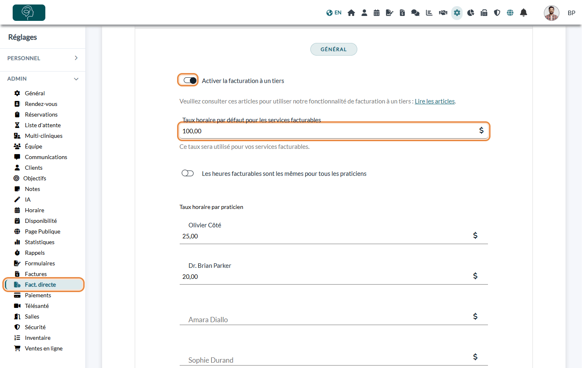
Task: Edit the default hourly rate field
Action: click(334, 131)
